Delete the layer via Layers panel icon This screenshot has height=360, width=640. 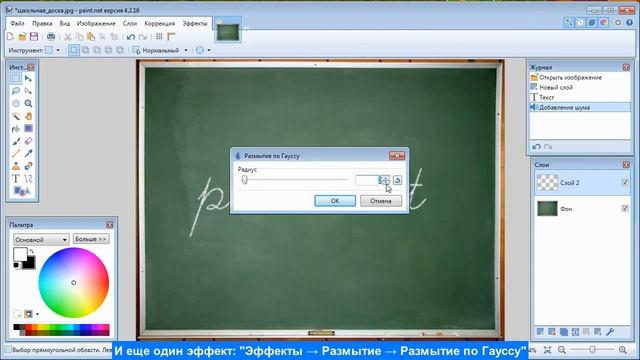[x=552, y=332]
